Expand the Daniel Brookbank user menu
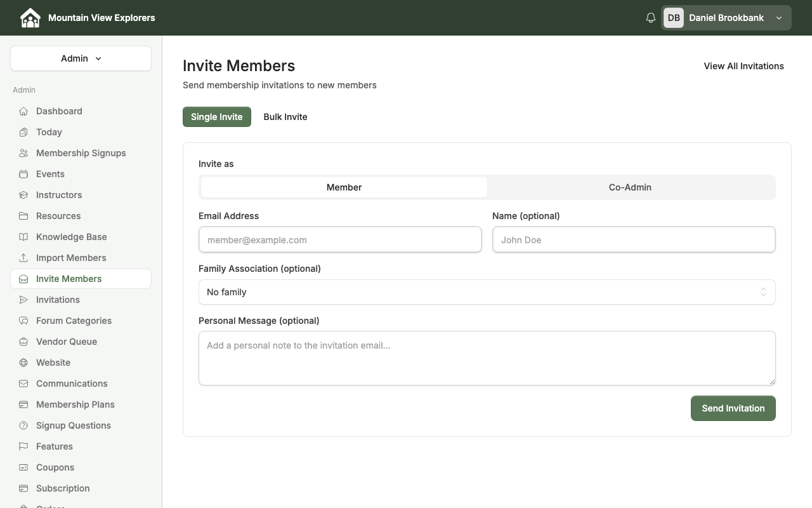This screenshot has height=508, width=812. 726,18
